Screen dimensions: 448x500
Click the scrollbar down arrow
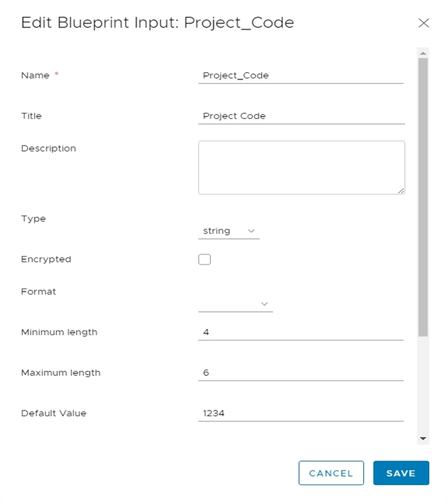point(423,439)
